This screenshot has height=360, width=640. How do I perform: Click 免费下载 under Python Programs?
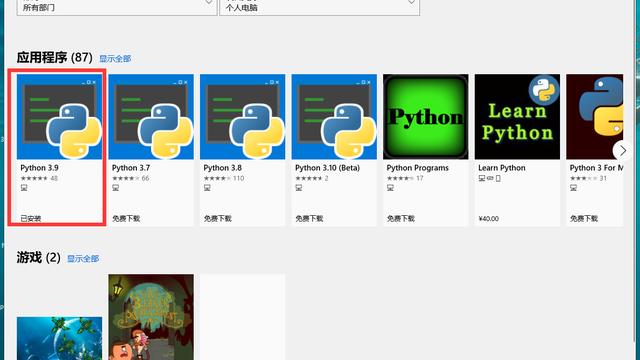tap(400, 218)
